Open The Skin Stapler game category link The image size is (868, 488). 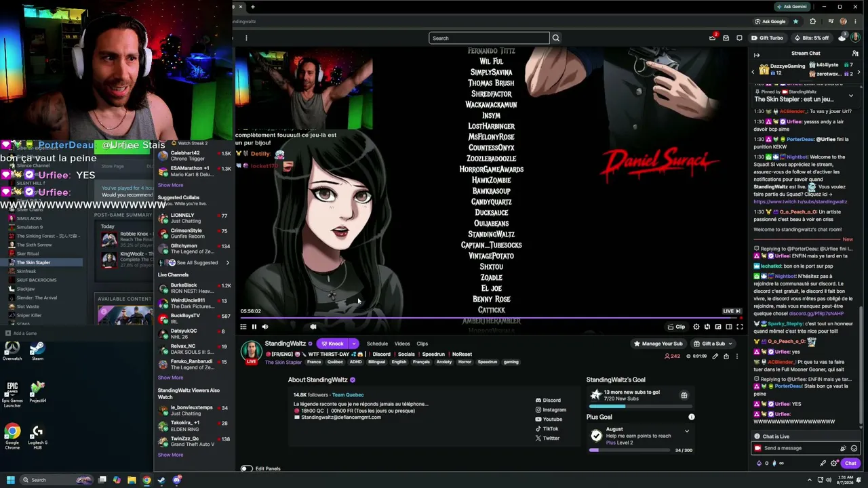(x=283, y=362)
